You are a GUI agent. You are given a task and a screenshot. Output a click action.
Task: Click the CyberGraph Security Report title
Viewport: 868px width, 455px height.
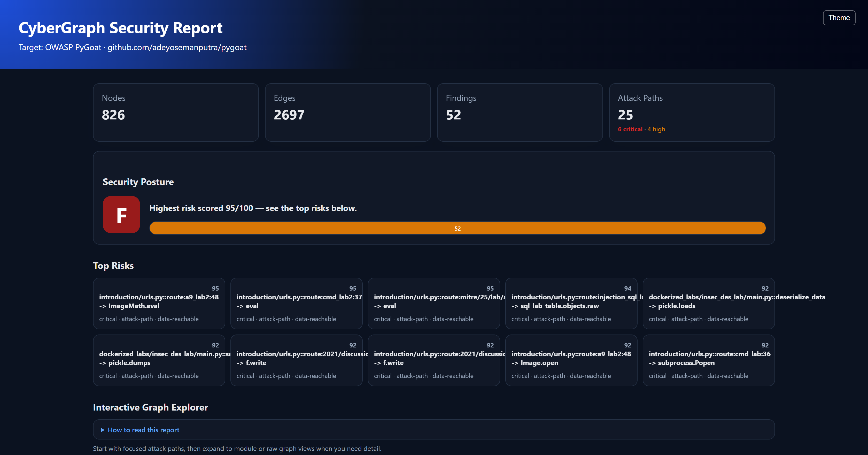(120, 28)
